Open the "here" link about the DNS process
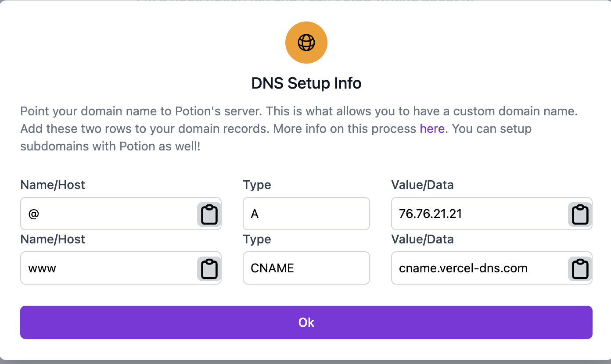The image size is (611, 364). pos(432,128)
